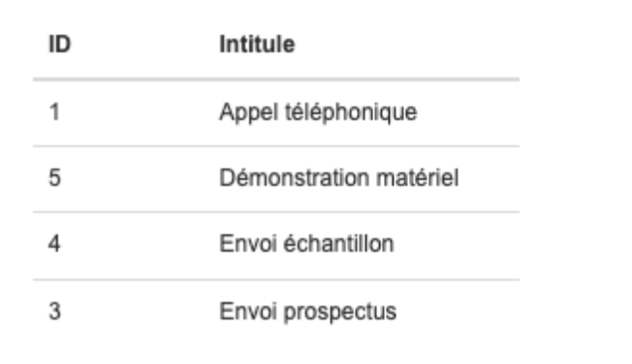Screen dimensions: 632x364
Task: Select the Envoi prospectus entry
Action: point(308,312)
